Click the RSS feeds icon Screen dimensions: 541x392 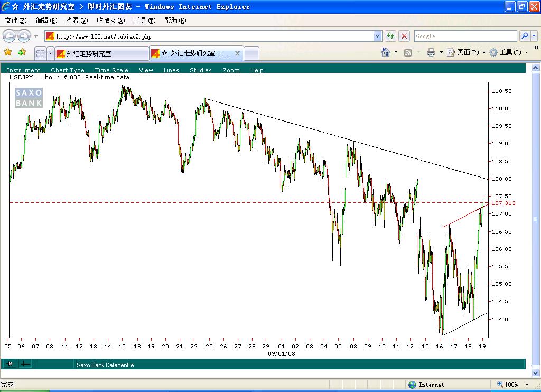pyautogui.click(x=408, y=52)
